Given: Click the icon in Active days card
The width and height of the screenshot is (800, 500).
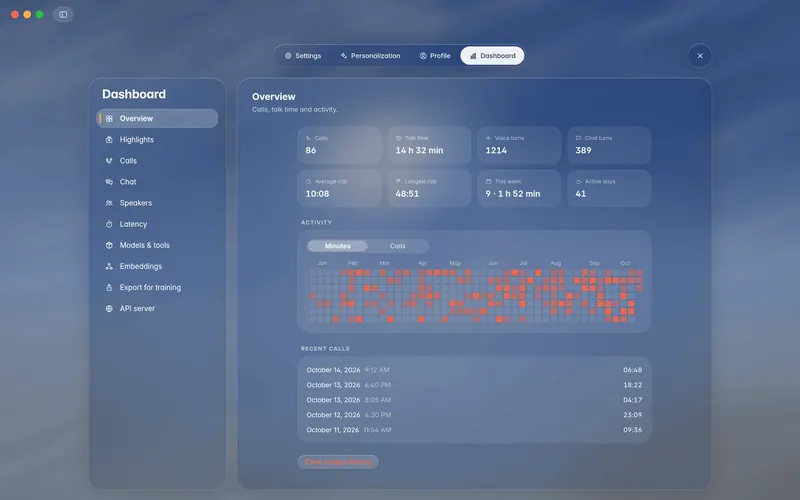Looking at the screenshot, I should (x=579, y=182).
